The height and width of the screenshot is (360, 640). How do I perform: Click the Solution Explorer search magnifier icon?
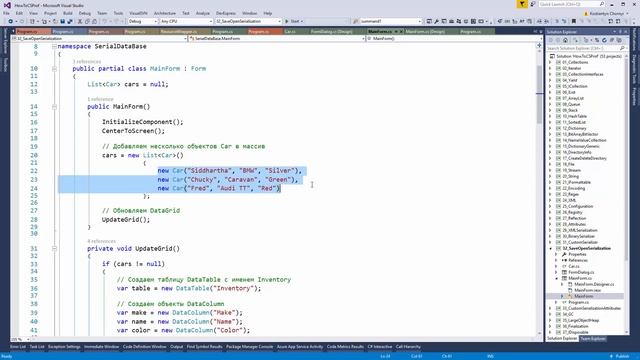(622, 48)
